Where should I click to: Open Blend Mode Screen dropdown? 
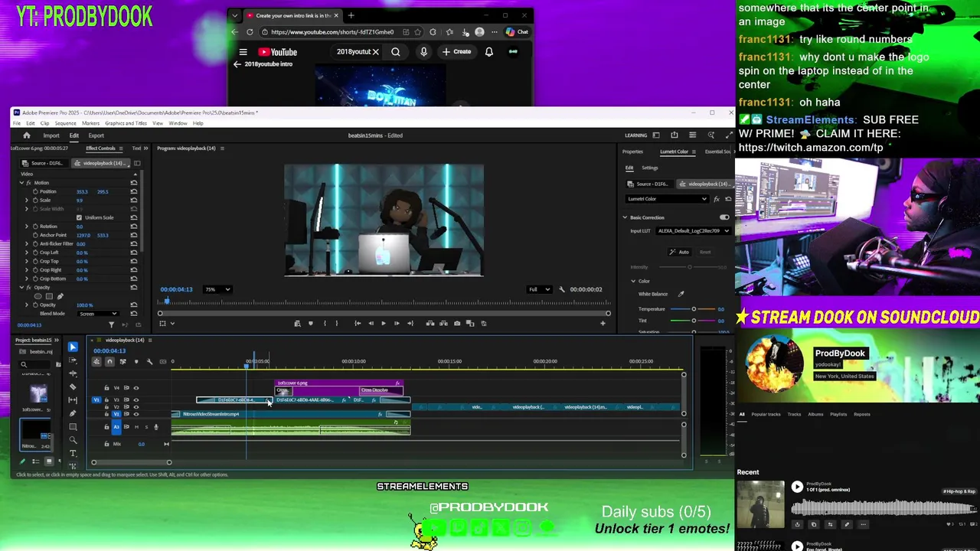coord(98,314)
